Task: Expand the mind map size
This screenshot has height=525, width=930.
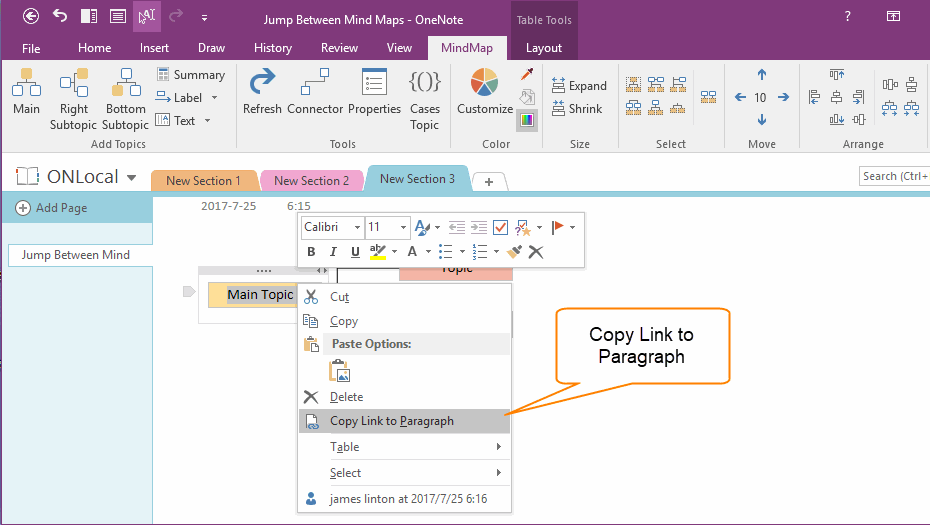Action: (579, 86)
